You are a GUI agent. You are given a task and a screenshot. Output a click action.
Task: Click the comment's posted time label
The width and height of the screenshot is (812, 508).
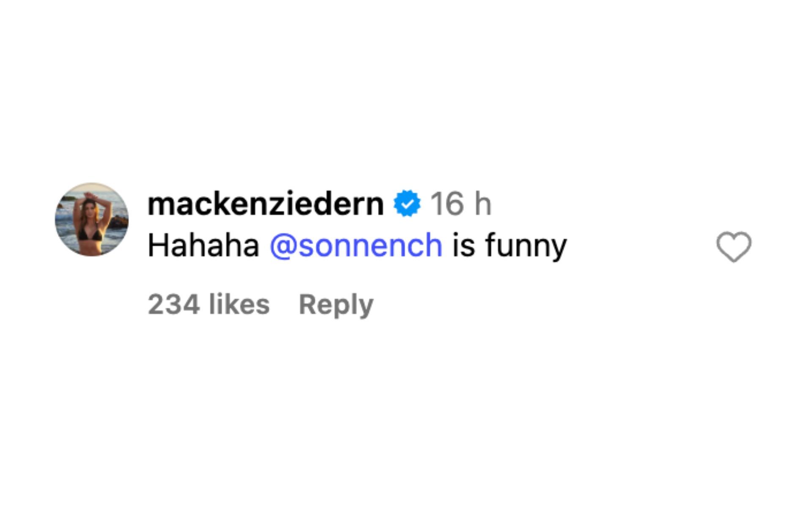(461, 204)
